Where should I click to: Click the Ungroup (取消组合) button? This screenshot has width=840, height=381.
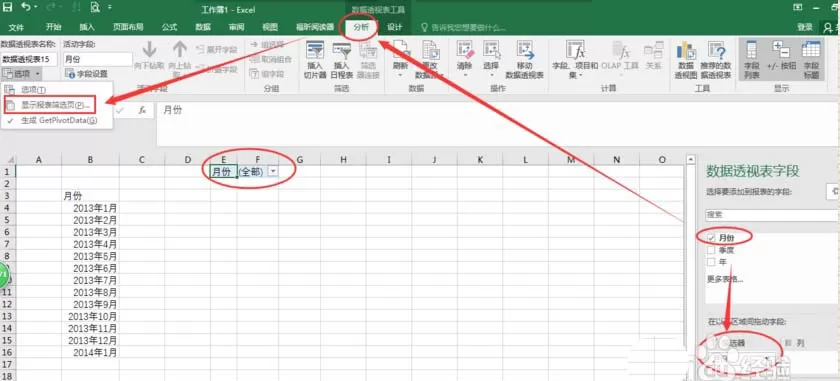271,59
